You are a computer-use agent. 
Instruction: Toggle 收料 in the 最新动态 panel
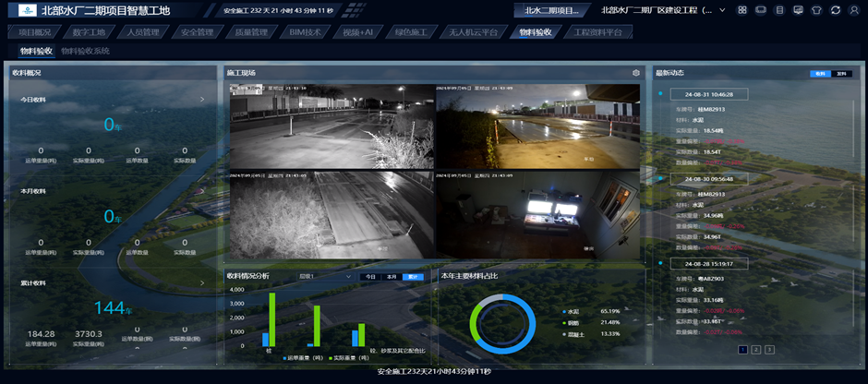(x=820, y=73)
